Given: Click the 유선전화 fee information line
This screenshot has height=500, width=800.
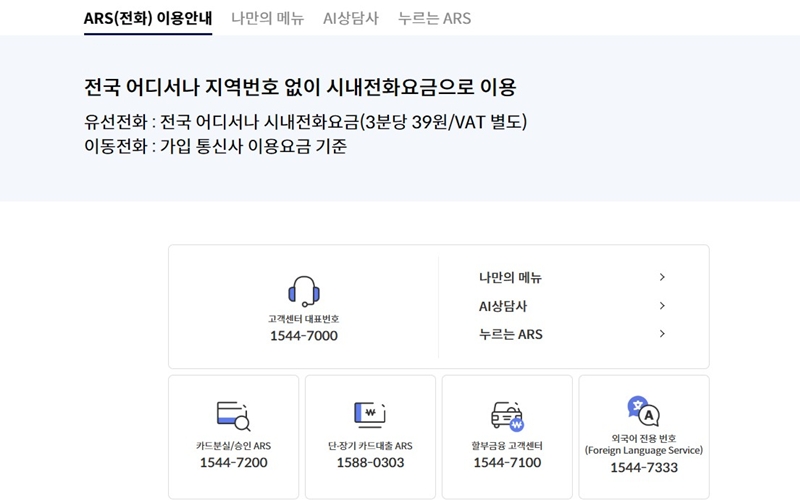Looking at the screenshot, I should pos(305,122).
